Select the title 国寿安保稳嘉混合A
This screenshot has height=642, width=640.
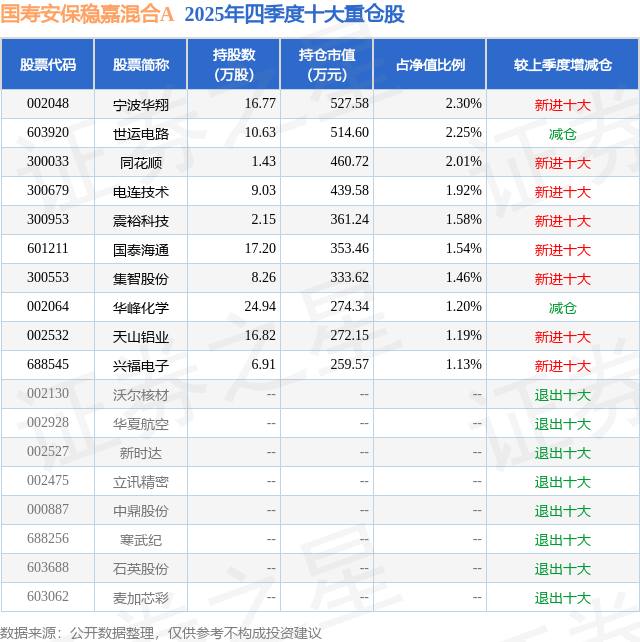87,14
